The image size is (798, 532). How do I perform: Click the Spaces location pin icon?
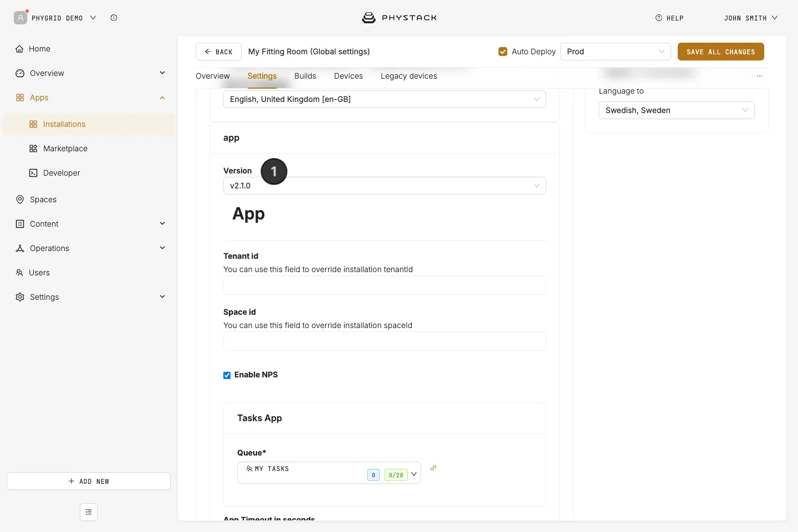pos(20,199)
